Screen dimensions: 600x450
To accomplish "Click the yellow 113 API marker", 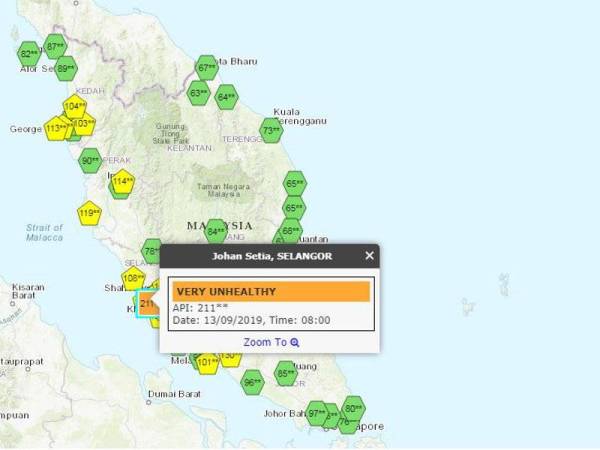I will 56,128.
